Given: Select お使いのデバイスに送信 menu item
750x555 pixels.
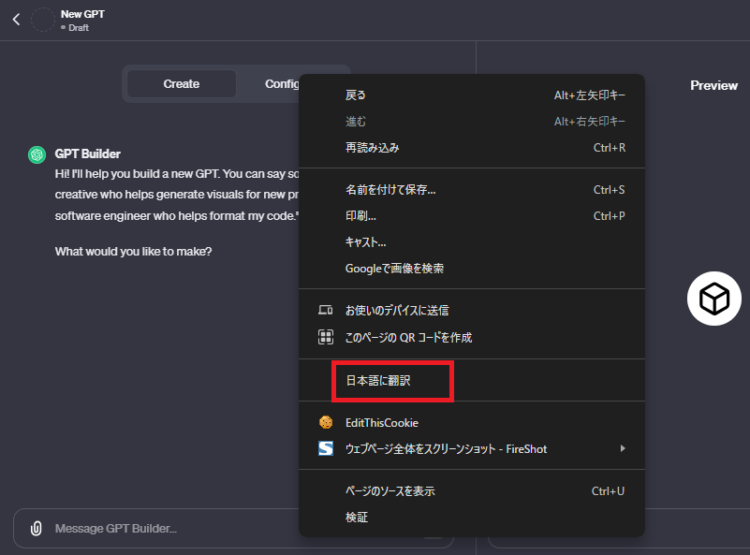Looking at the screenshot, I should click(x=472, y=311).
